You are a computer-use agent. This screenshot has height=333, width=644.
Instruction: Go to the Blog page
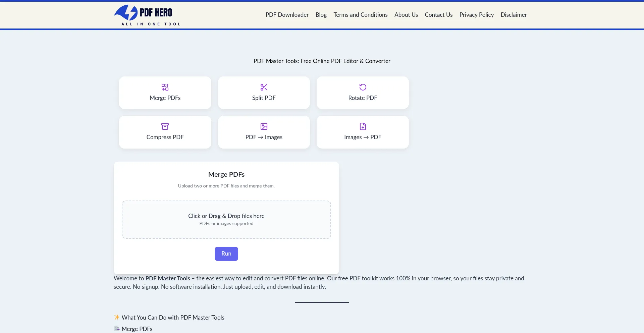[x=321, y=15]
